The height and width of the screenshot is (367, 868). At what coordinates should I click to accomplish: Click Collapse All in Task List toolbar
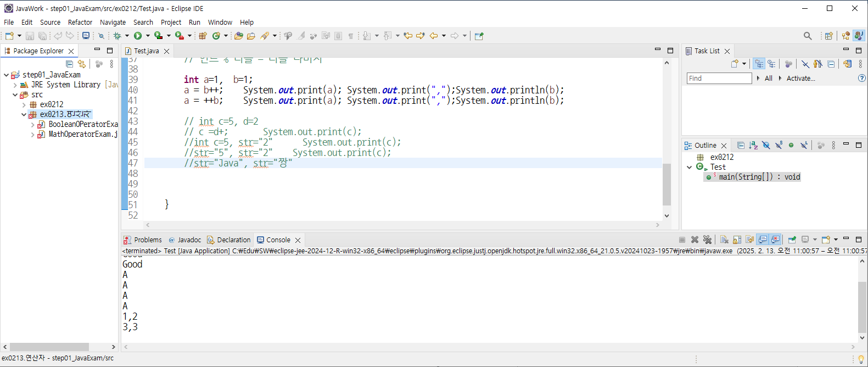pyautogui.click(x=831, y=64)
